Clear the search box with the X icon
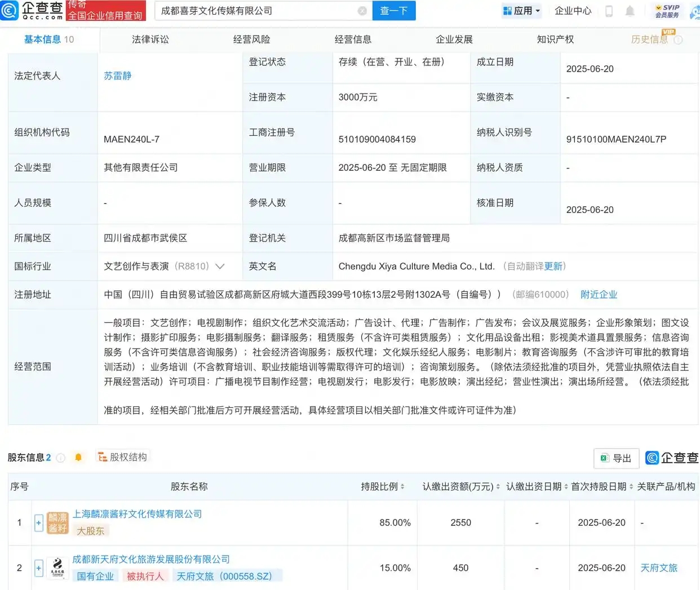 click(362, 11)
